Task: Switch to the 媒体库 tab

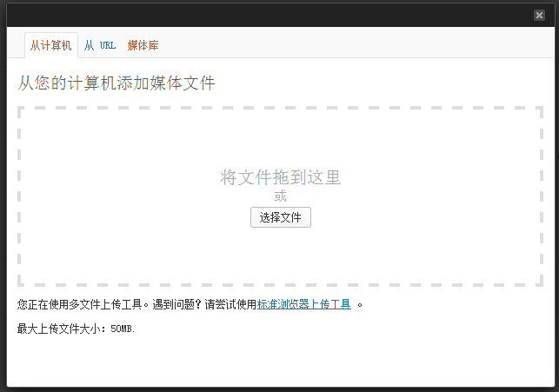Action: (x=143, y=45)
